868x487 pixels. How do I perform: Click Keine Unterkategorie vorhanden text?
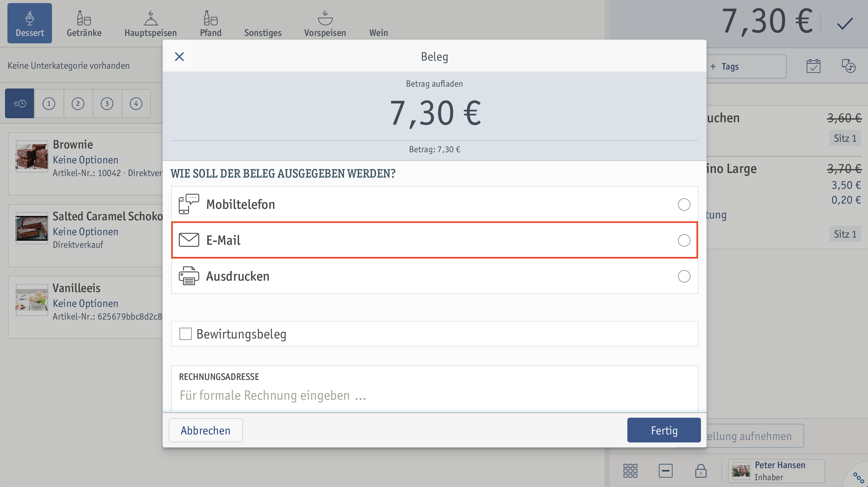[x=69, y=65]
